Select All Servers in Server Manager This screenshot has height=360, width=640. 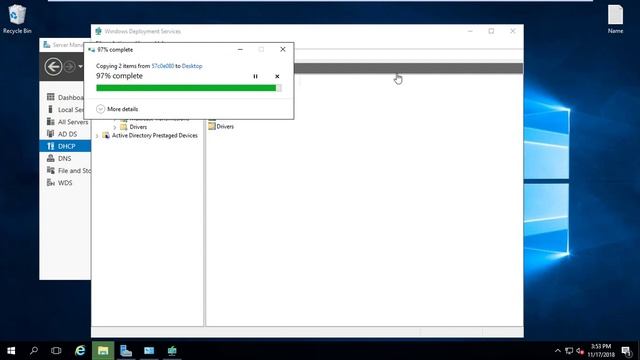tap(65, 122)
